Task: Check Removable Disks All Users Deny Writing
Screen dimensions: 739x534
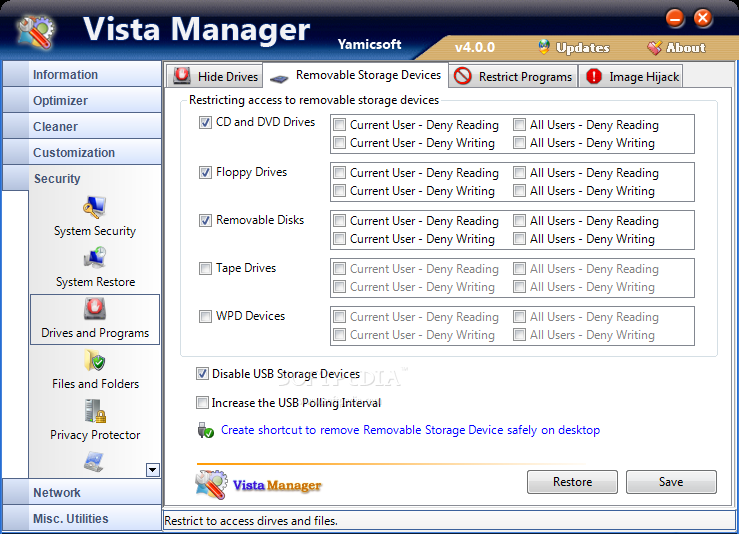Action: tap(519, 238)
